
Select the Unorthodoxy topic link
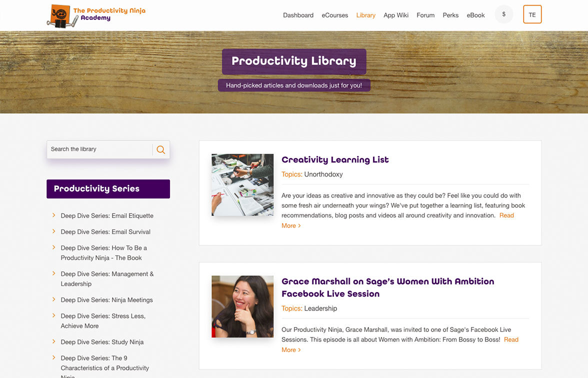pos(323,174)
